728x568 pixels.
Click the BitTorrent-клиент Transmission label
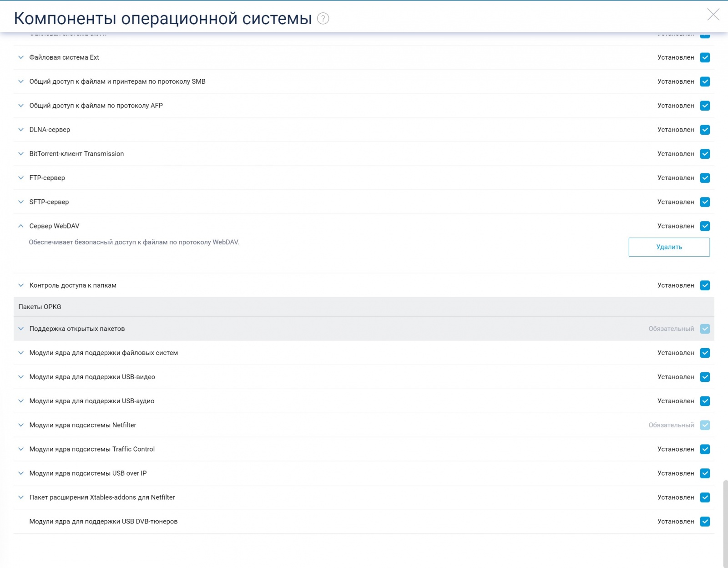(x=76, y=154)
